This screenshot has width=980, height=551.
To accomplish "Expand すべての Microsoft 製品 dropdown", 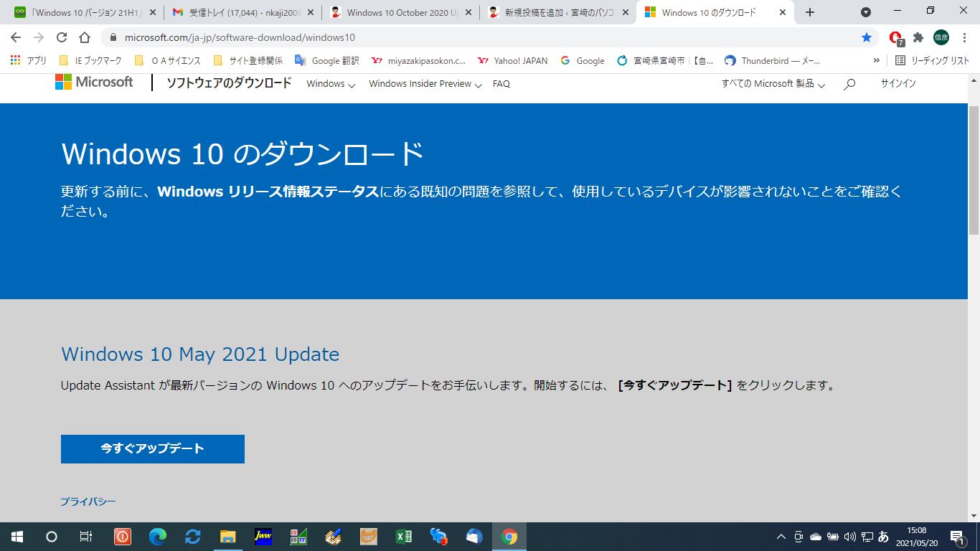I will coord(773,84).
